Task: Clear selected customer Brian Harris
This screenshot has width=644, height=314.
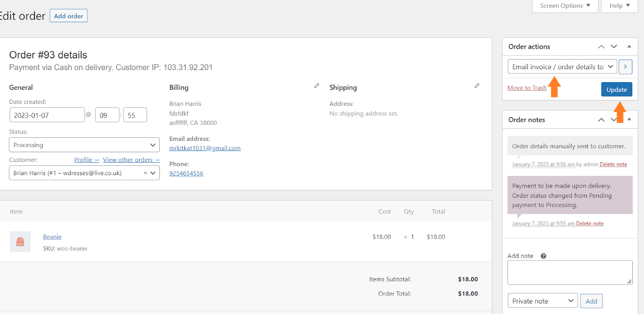Action: click(145, 173)
